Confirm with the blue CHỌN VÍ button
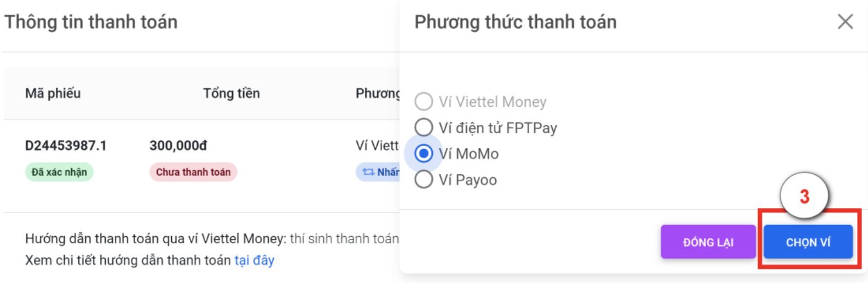868x287 pixels. [808, 242]
